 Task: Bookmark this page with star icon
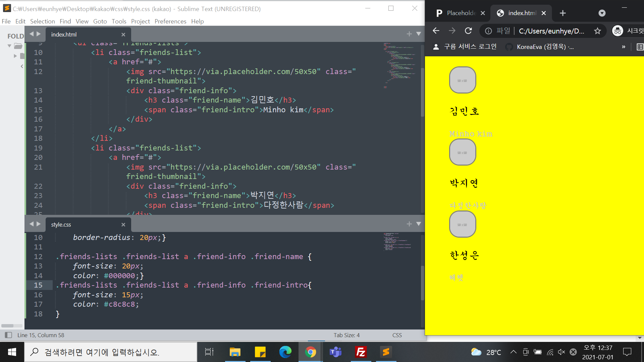(597, 31)
